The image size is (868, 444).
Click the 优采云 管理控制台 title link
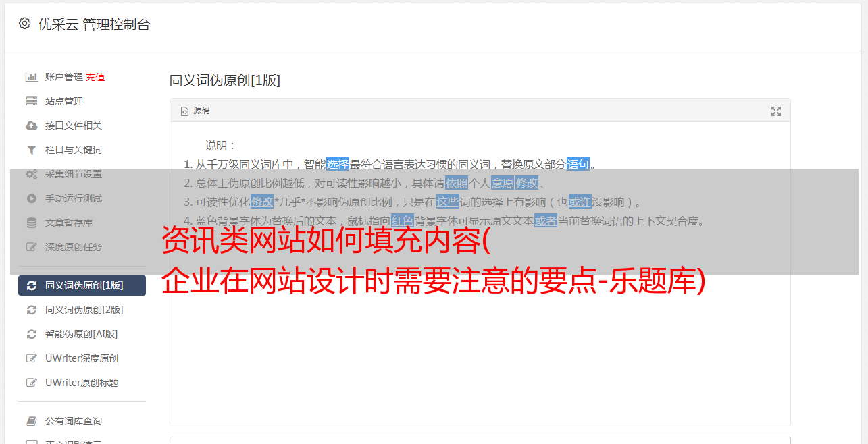click(x=94, y=24)
